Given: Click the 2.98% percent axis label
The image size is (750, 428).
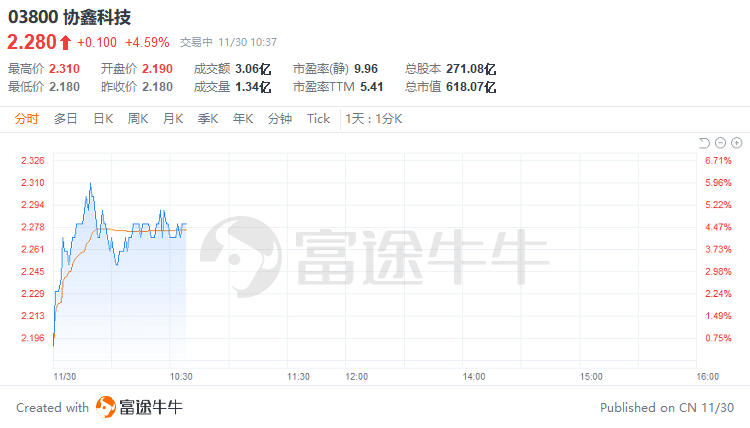Looking at the screenshot, I should point(718,272).
